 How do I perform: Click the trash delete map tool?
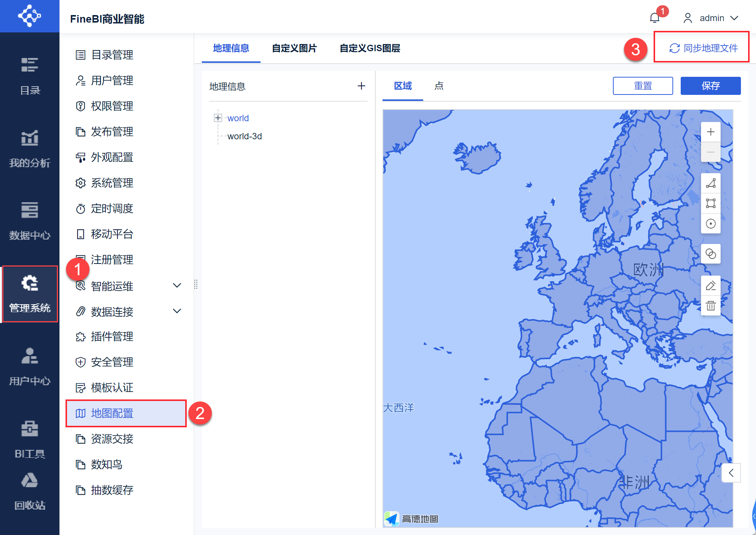pyautogui.click(x=710, y=306)
